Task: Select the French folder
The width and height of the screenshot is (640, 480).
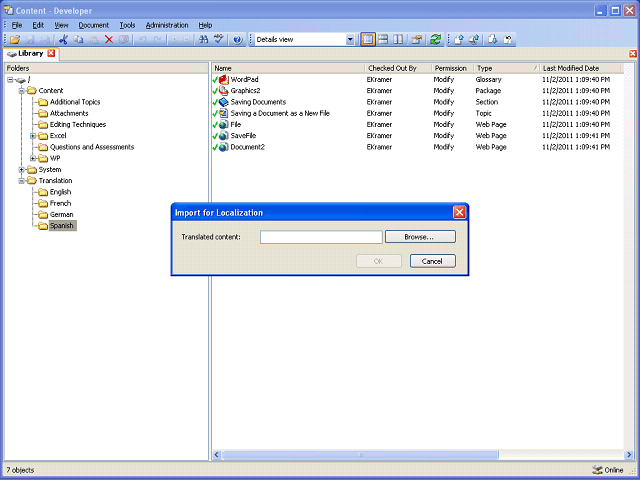Action: click(60, 203)
